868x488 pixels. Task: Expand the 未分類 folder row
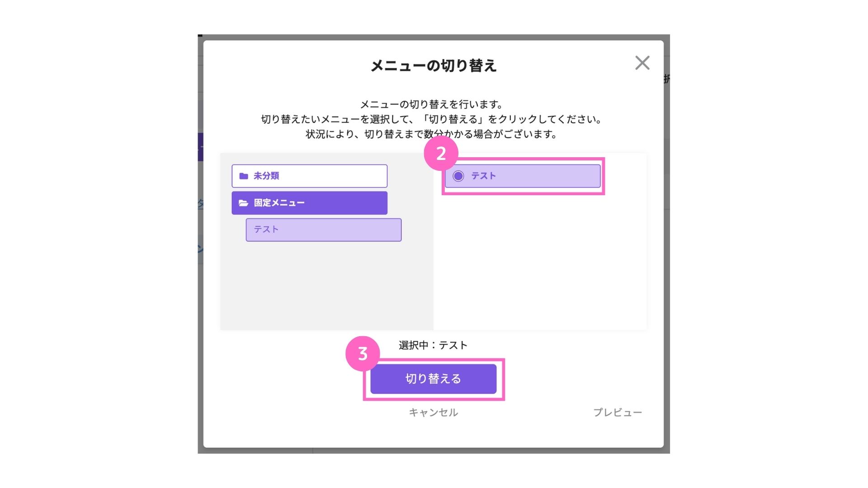click(310, 176)
